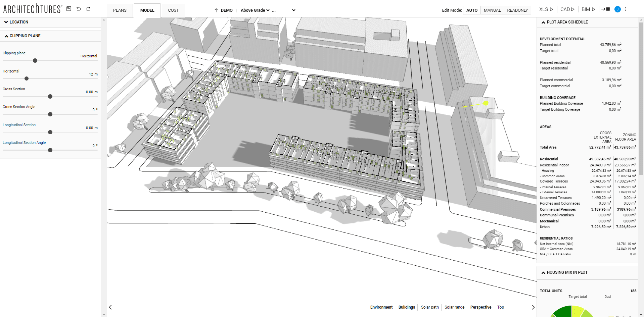Switch to the PLANS tab

(x=120, y=10)
